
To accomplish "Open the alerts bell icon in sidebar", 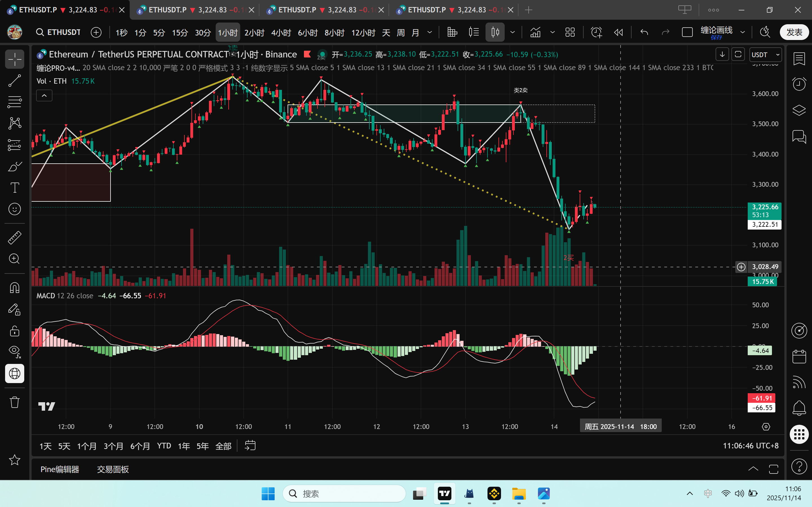I will (799, 408).
